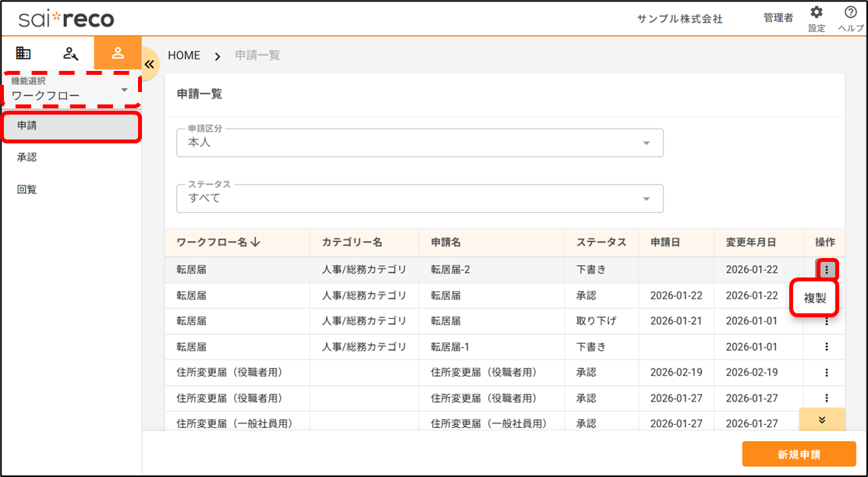Click three-dot menu for 2026-02-19 row
Viewport: 868px width, 477px height.
point(827,373)
